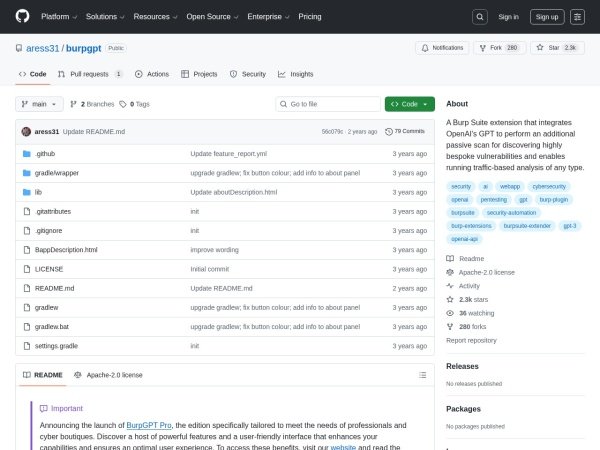Click the commit history clock icon
This screenshot has height=450, width=600.
pyautogui.click(x=389, y=131)
